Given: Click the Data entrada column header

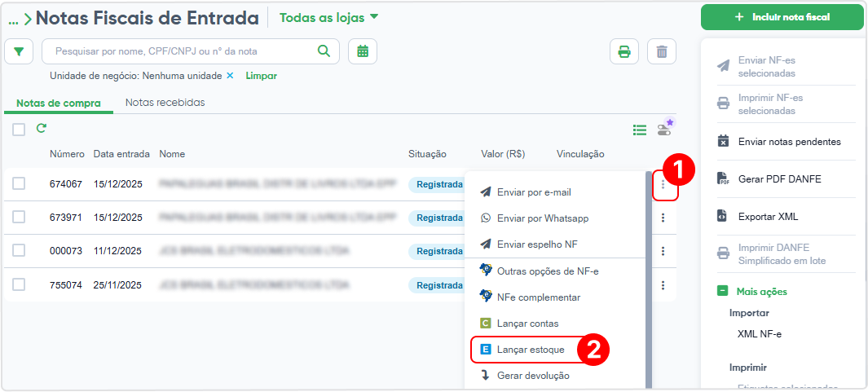Looking at the screenshot, I should coord(121,154).
